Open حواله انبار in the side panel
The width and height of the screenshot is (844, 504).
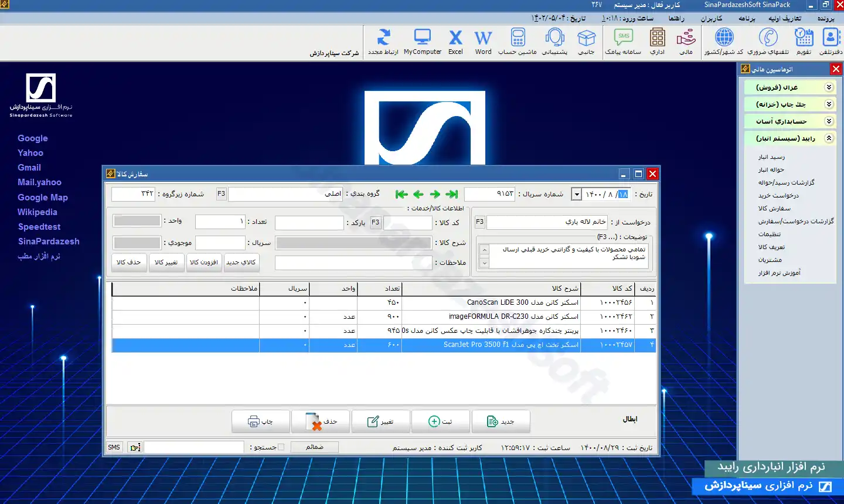pos(771,170)
